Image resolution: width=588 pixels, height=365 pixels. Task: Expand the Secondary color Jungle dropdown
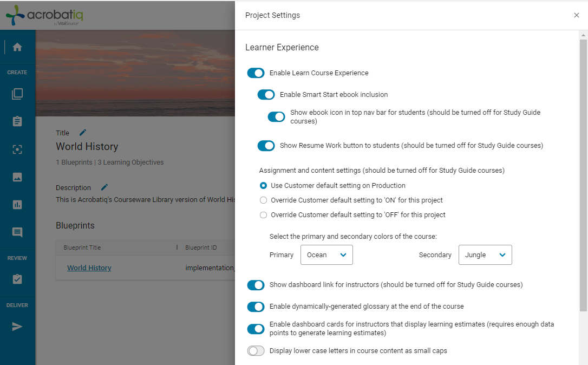485,255
